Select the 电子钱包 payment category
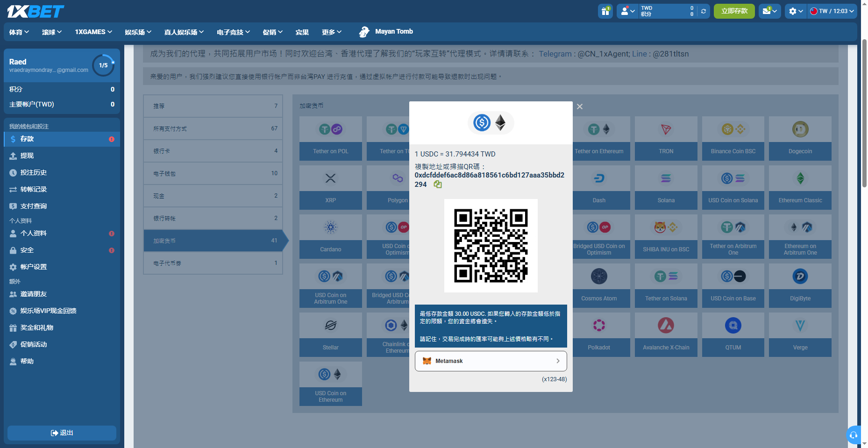Viewport: 868px width, 448px height. (x=213, y=173)
